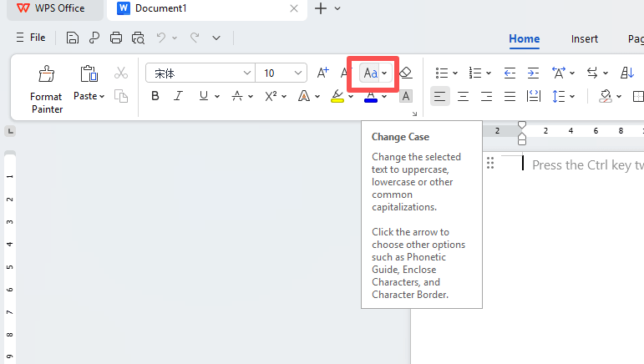Switch to the Home ribbon tab

(524, 38)
